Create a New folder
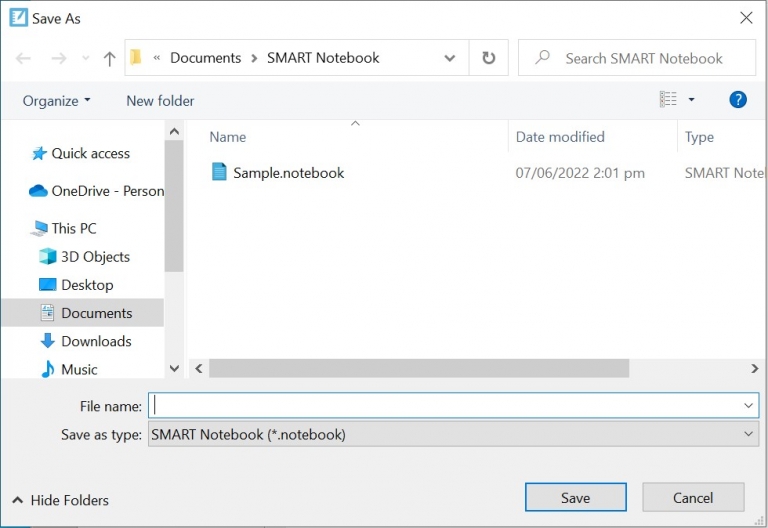 (160, 101)
